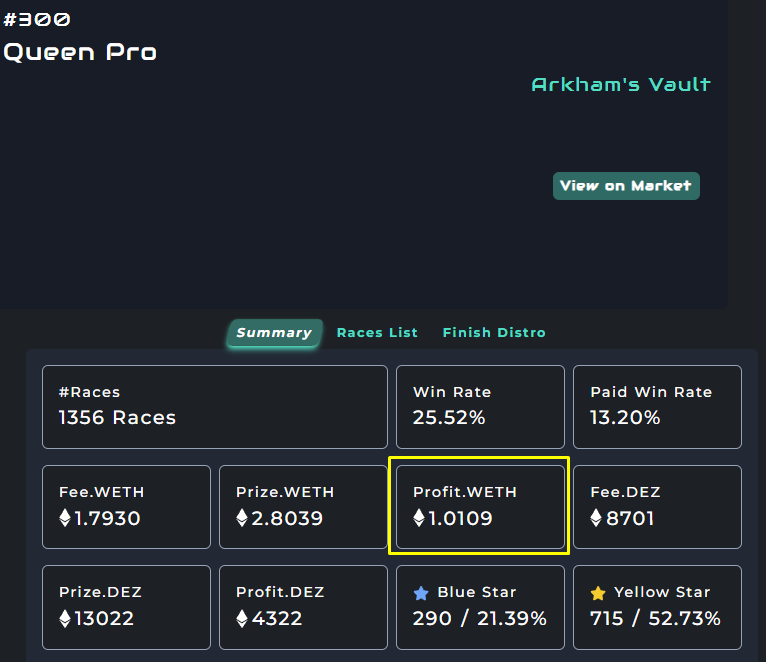Open the Finish Distro tab
Screen dimensions: 766x662
point(494,333)
